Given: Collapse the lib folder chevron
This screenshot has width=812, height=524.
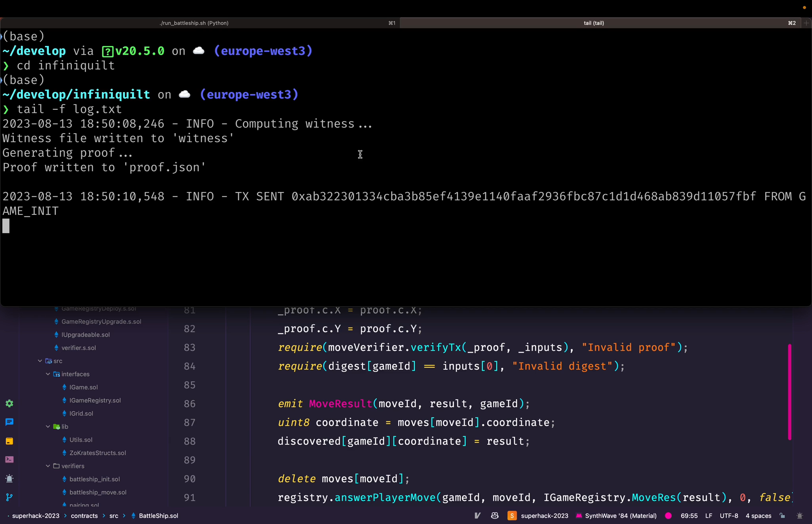Looking at the screenshot, I should (x=48, y=427).
